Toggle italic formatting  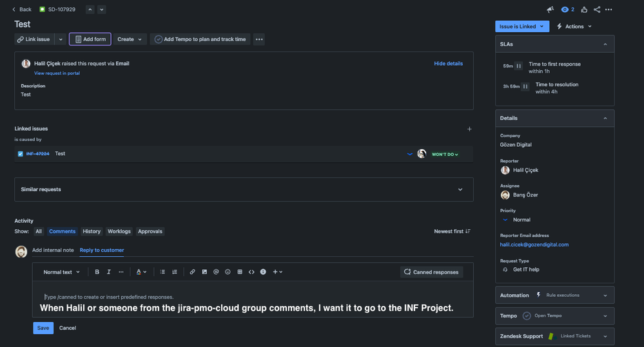[109, 272]
